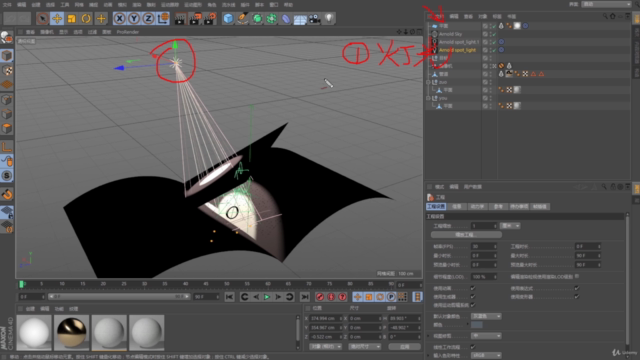Open render settings clapperboard with gear

pos(210,18)
